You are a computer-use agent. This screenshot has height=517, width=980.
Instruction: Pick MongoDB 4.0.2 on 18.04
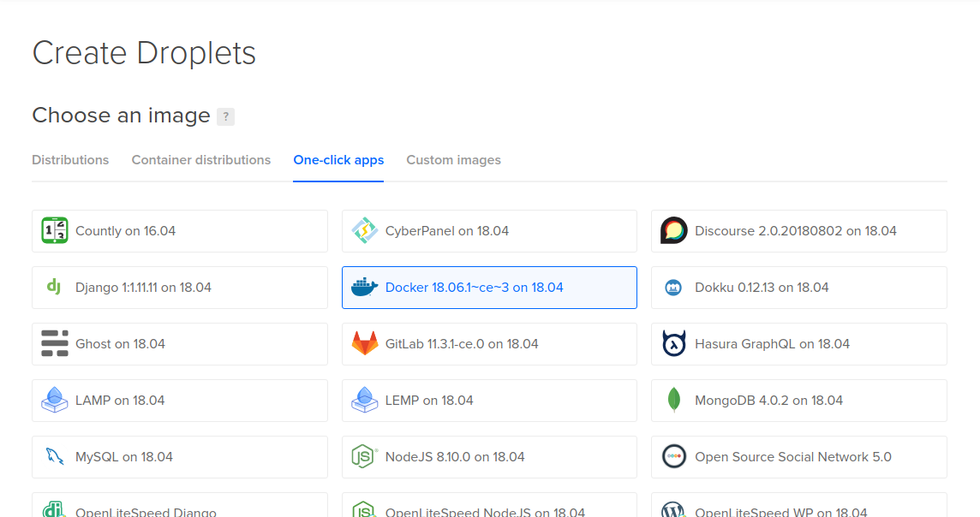point(799,401)
